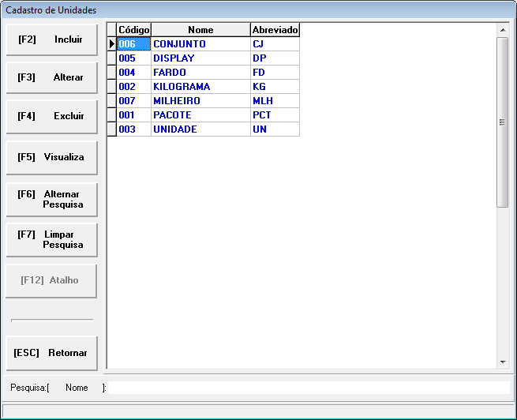Click the scrollbar down arrow

pos(503,362)
